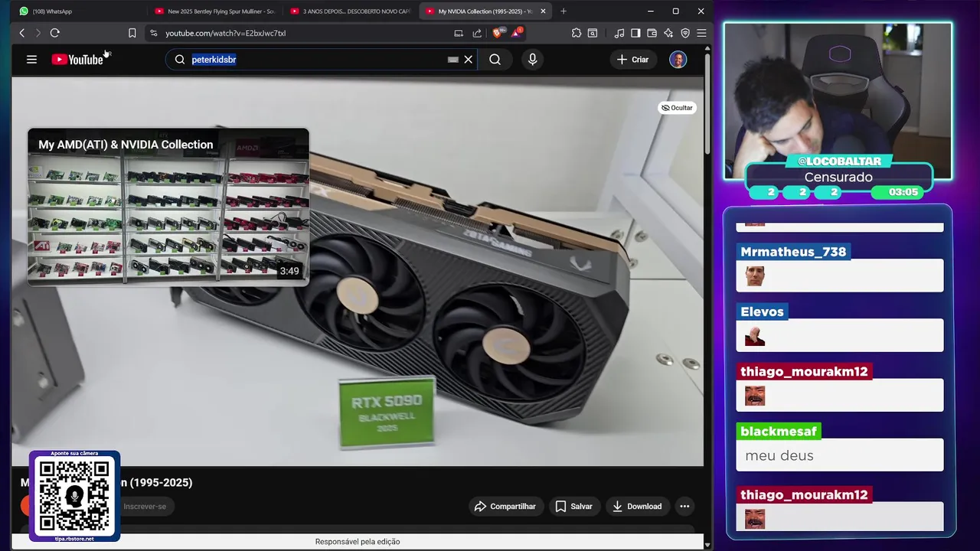Click the Ocultar hide button
Image resolution: width=980 pixels, height=551 pixels.
677,108
